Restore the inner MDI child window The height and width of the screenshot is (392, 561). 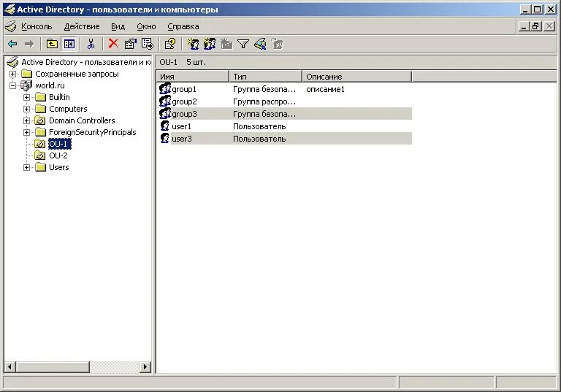tap(535, 26)
